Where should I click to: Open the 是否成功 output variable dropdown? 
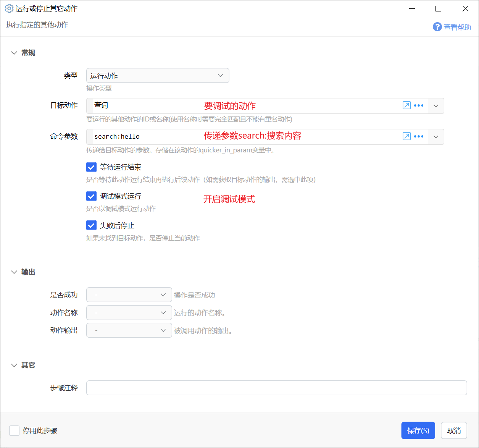[129, 295]
